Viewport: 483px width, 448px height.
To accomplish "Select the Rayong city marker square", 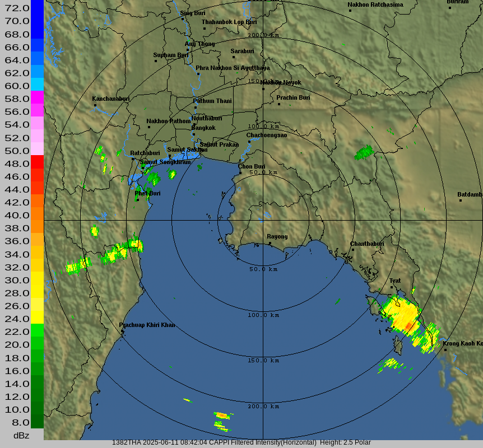I will point(270,243).
